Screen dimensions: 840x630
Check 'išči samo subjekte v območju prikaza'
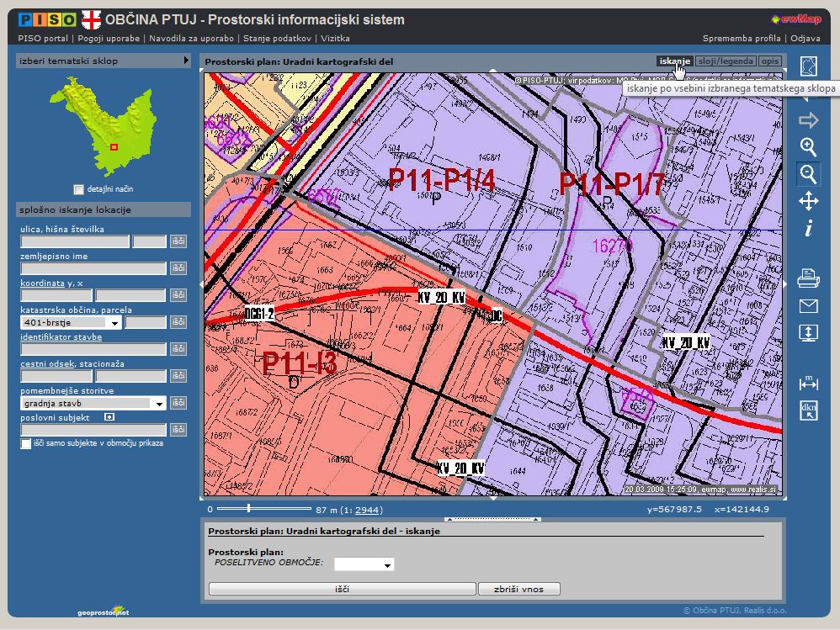point(26,443)
